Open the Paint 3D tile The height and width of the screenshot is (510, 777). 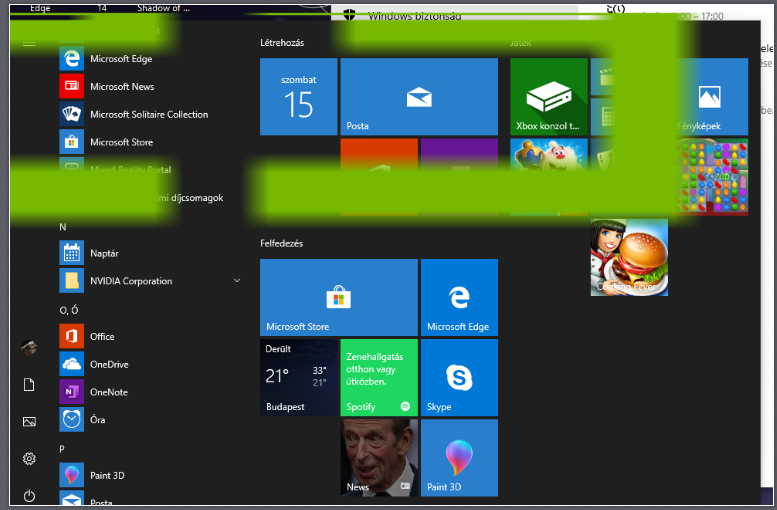pyautogui.click(x=459, y=458)
